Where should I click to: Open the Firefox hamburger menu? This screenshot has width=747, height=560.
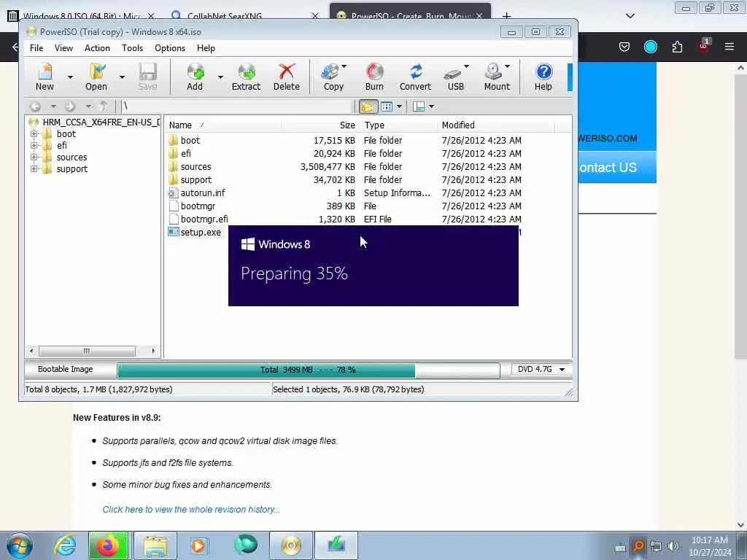[729, 47]
